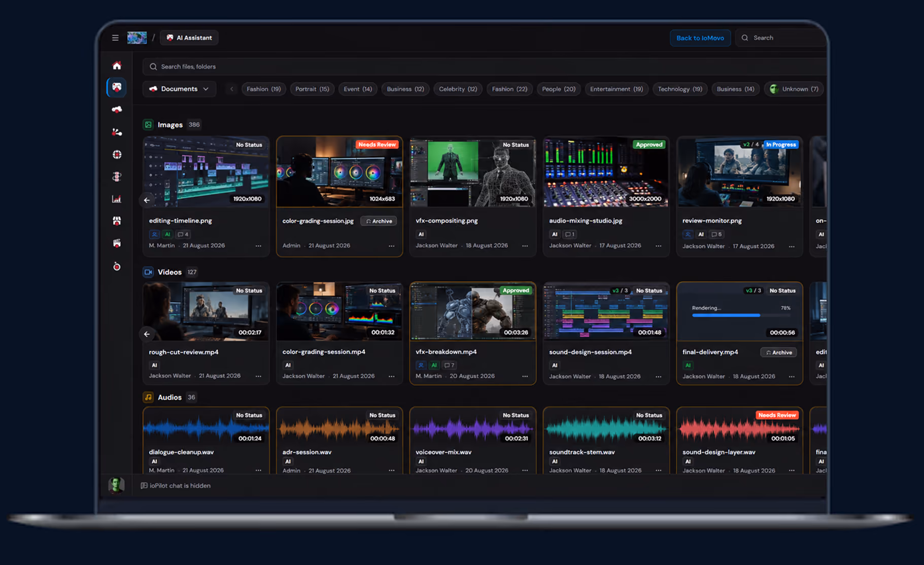Filter by the Unknown (7) person chip

pos(794,89)
